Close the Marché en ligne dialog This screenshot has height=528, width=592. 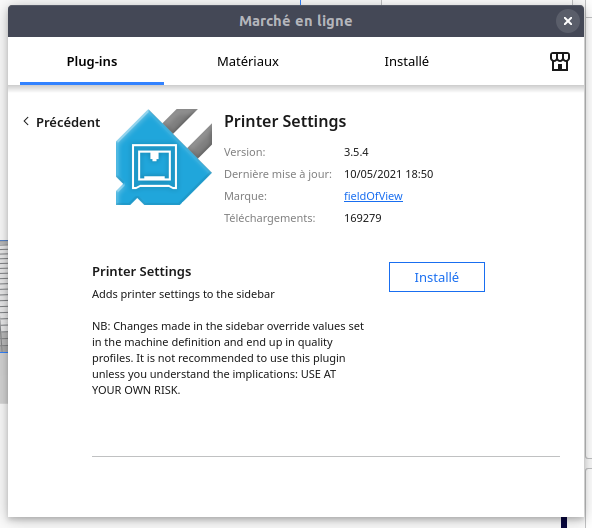coord(567,21)
